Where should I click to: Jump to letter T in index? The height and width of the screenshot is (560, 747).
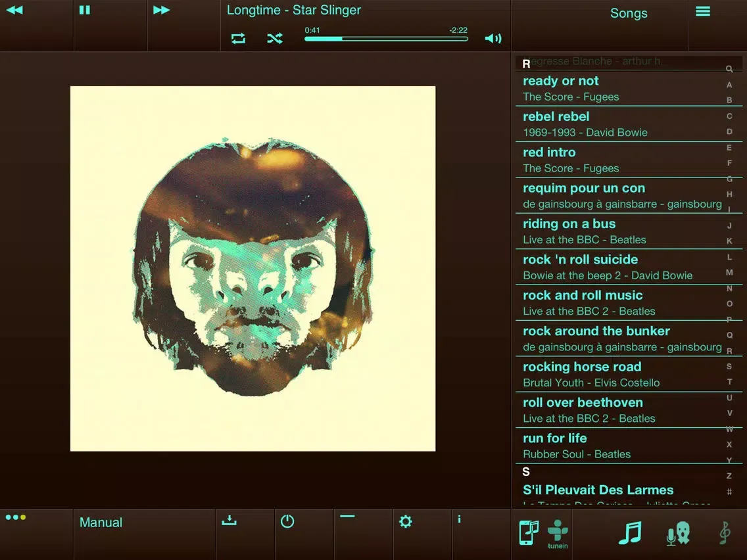[x=729, y=382]
